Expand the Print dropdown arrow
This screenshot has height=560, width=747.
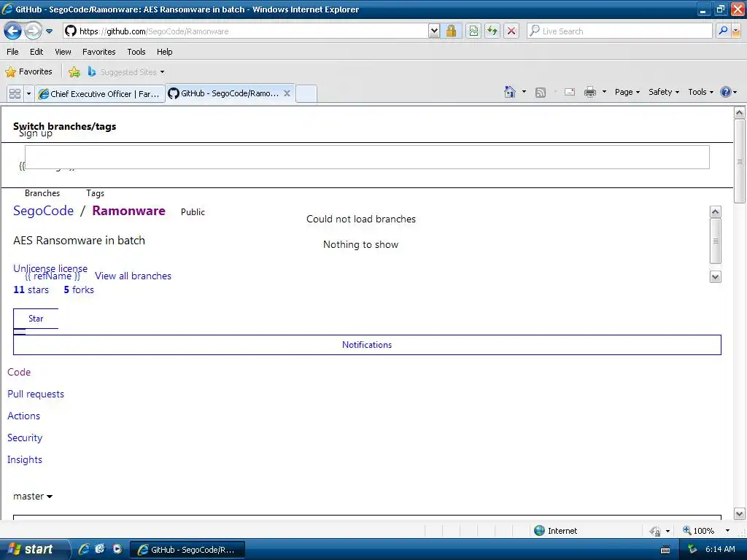[604, 92]
